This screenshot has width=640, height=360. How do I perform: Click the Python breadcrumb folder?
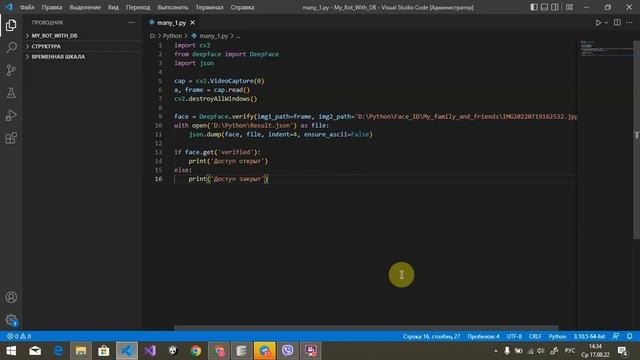[172, 36]
